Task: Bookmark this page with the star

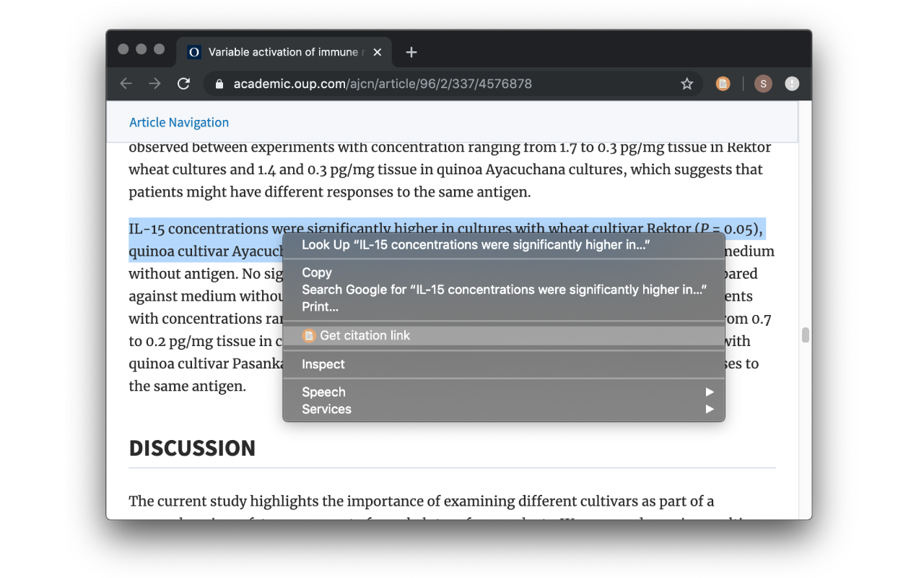Action: tap(687, 84)
